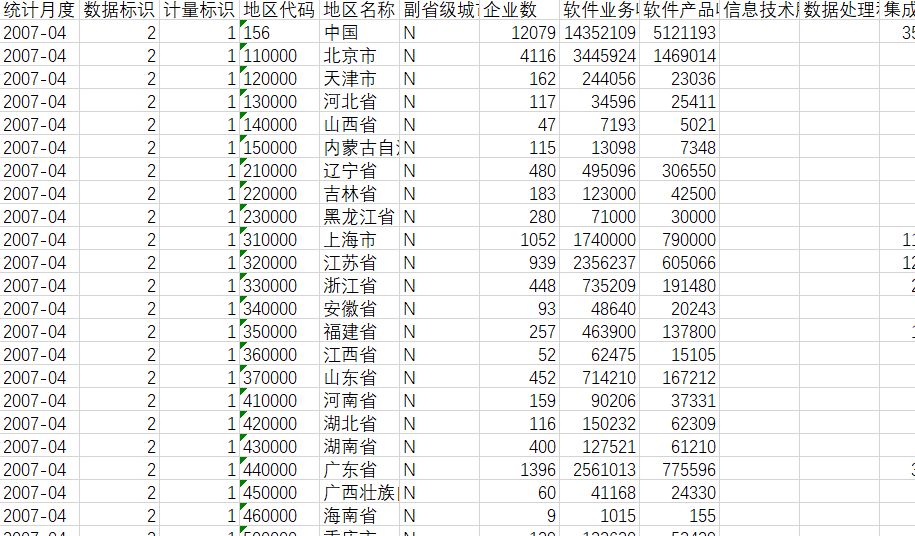Click the cell containing 福建省
Viewport: 915px width, 536px height.
359,332
